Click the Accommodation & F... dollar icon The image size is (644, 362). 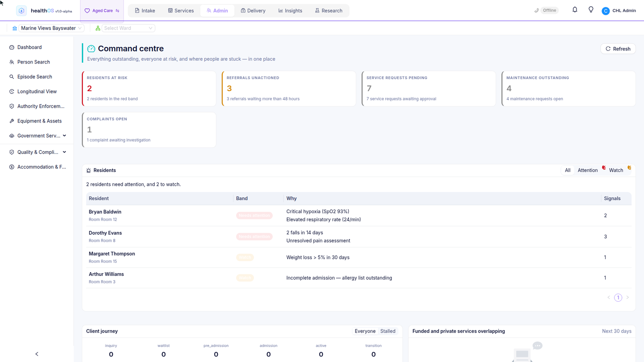pyautogui.click(x=12, y=167)
